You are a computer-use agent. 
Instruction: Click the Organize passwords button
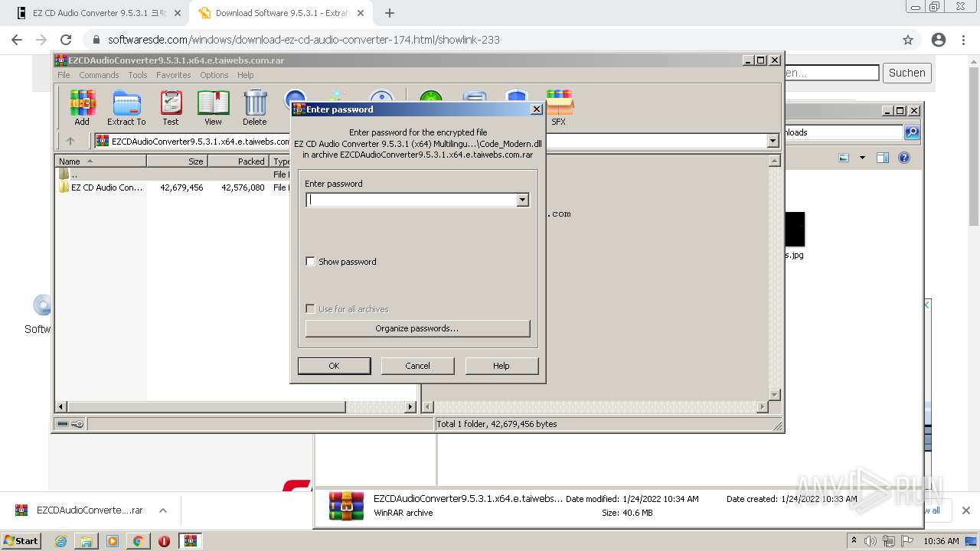(417, 328)
